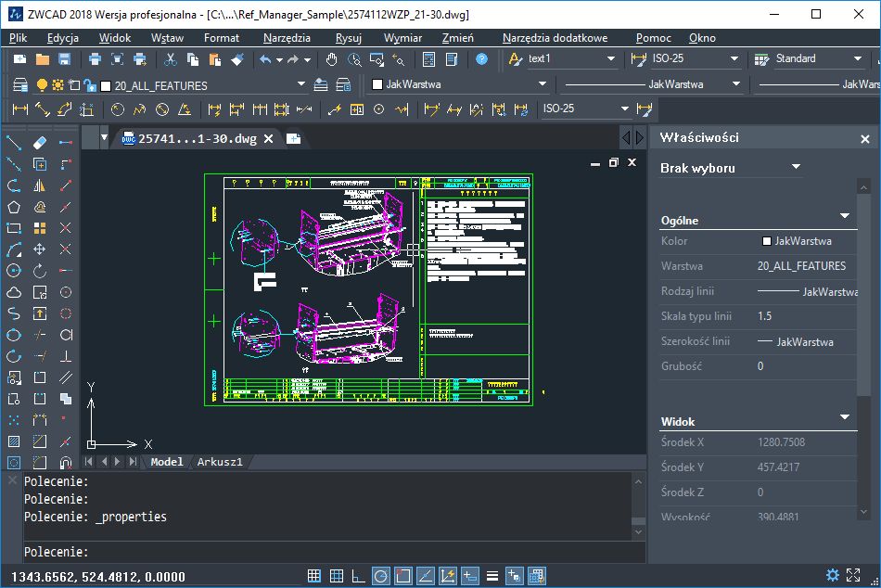Image resolution: width=881 pixels, height=588 pixels.
Task: Click the Paste clipboard icon
Action: pos(214,59)
